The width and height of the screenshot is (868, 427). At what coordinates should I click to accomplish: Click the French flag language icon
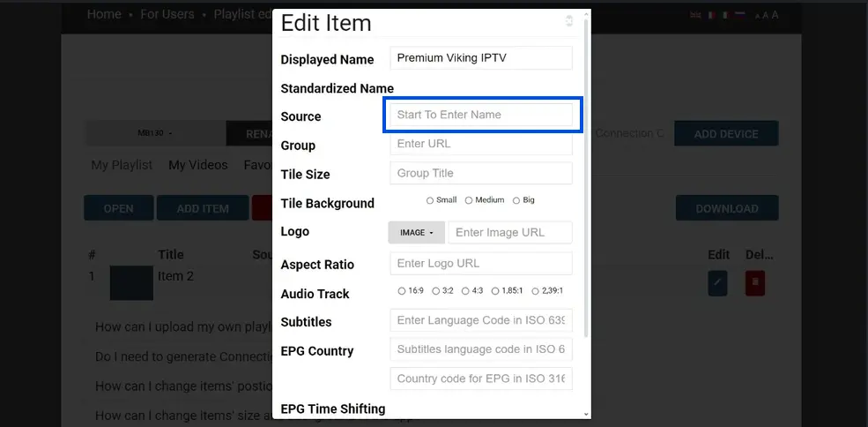[x=710, y=15]
